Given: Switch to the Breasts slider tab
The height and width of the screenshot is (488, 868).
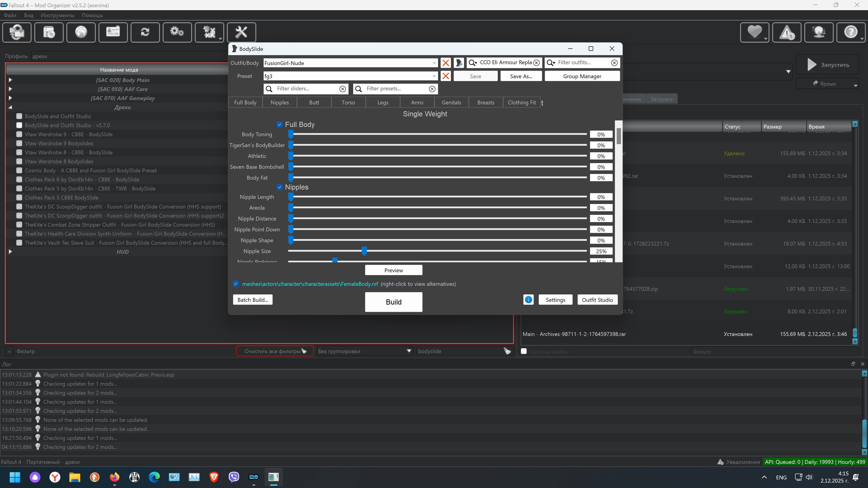Looking at the screenshot, I should 486,102.
